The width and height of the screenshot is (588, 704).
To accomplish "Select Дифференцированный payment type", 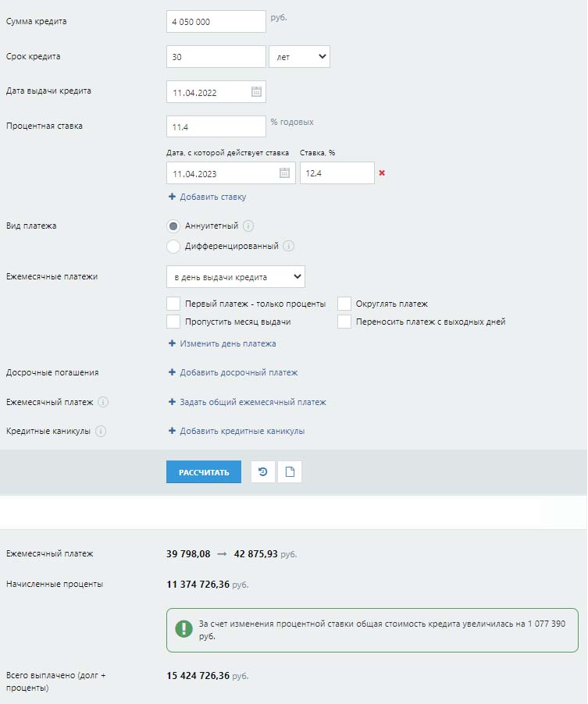I will point(173,247).
